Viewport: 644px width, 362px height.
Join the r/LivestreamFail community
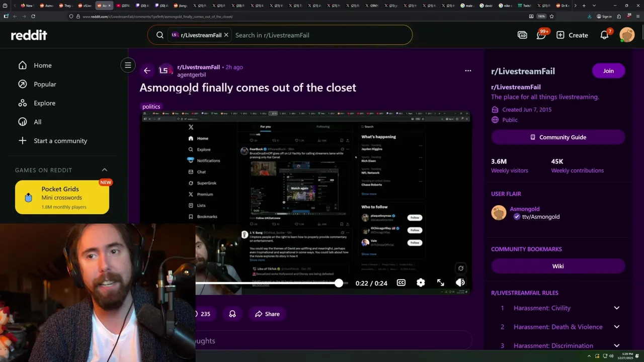tap(608, 71)
